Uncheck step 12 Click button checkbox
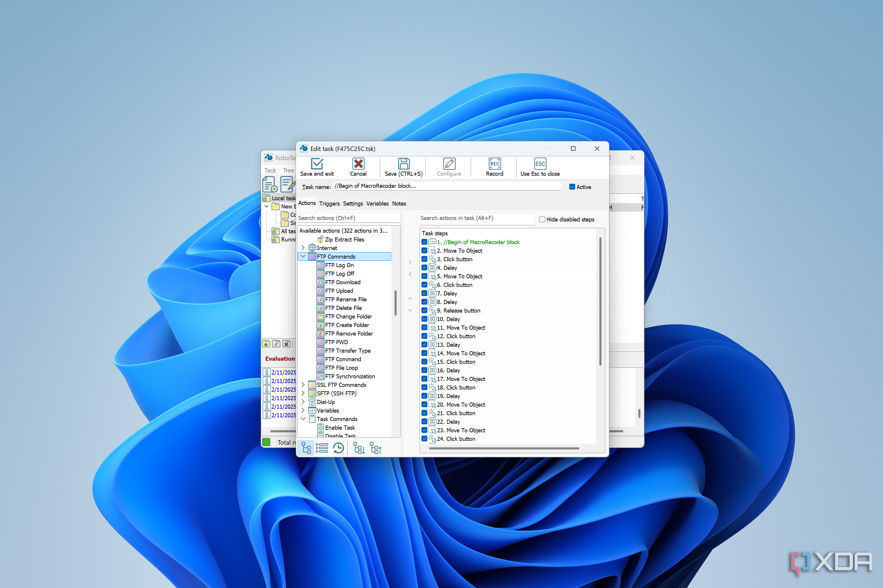The width and height of the screenshot is (883, 588). (x=424, y=336)
